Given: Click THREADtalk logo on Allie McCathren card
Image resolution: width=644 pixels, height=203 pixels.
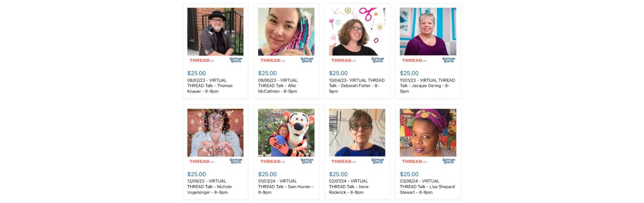Looking at the screenshot, I should click(x=272, y=60).
